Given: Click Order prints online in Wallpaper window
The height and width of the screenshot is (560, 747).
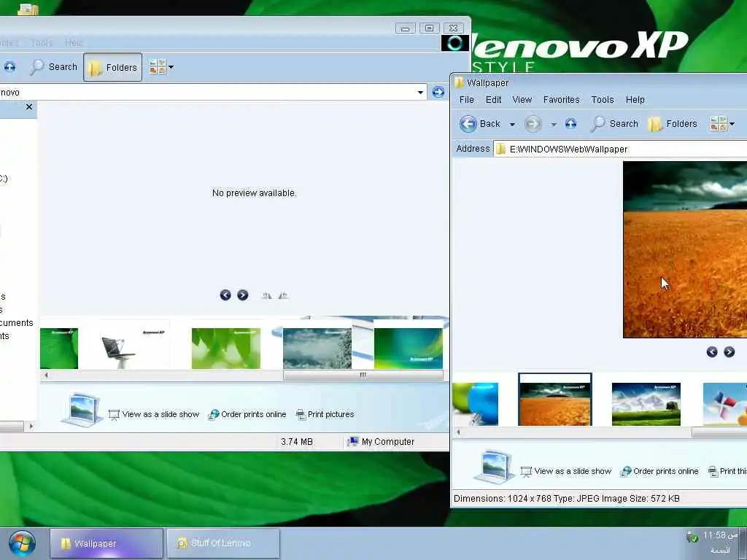Looking at the screenshot, I should point(659,472).
